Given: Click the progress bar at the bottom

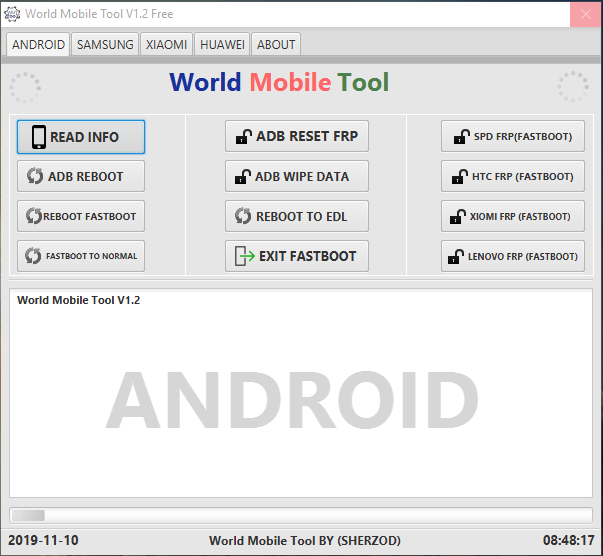Looking at the screenshot, I should (301, 515).
